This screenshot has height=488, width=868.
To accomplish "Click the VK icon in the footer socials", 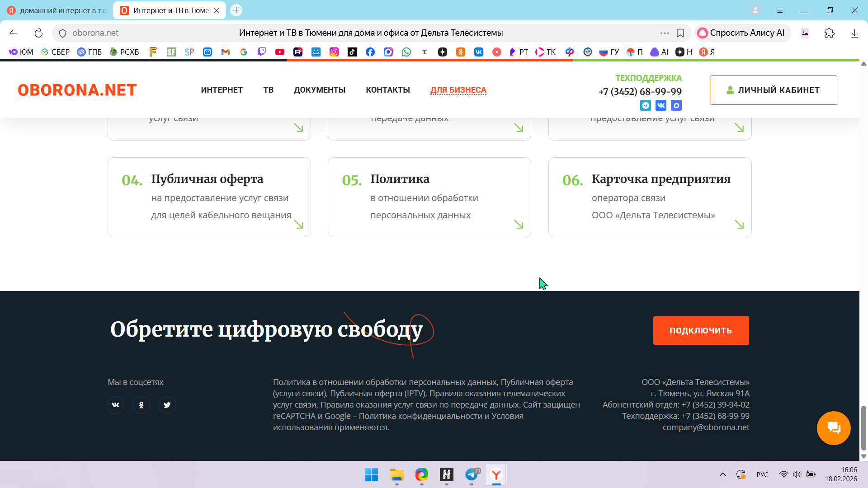I will [115, 405].
